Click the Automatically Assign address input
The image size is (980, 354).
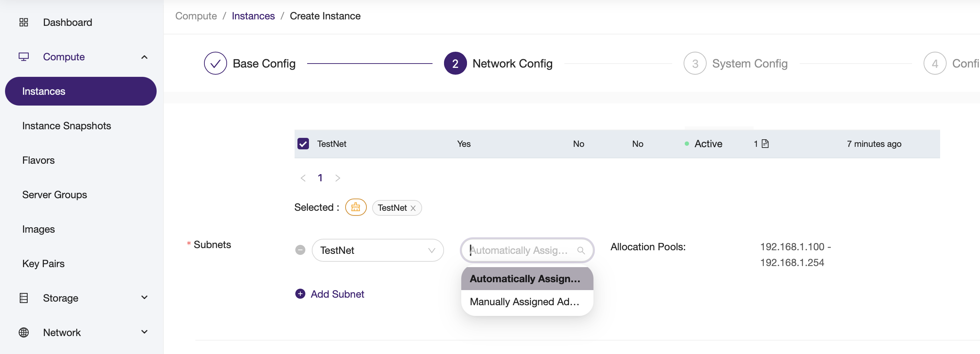pos(527,250)
